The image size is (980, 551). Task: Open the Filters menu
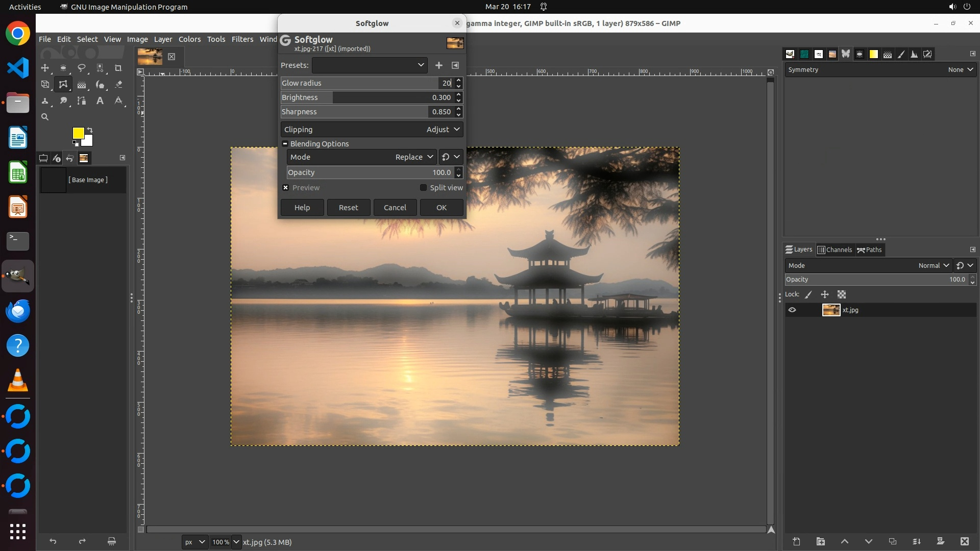(x=242, y=39)
